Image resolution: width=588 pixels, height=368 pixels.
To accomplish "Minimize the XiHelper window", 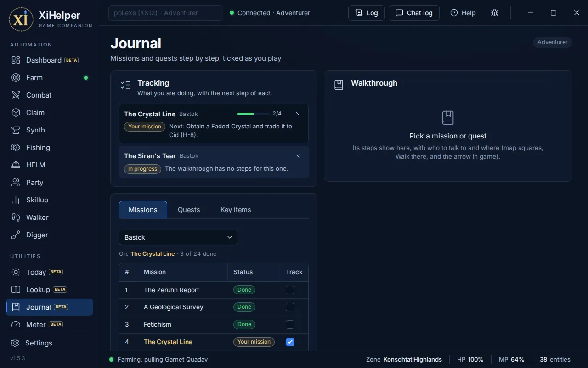I will 531,13.
